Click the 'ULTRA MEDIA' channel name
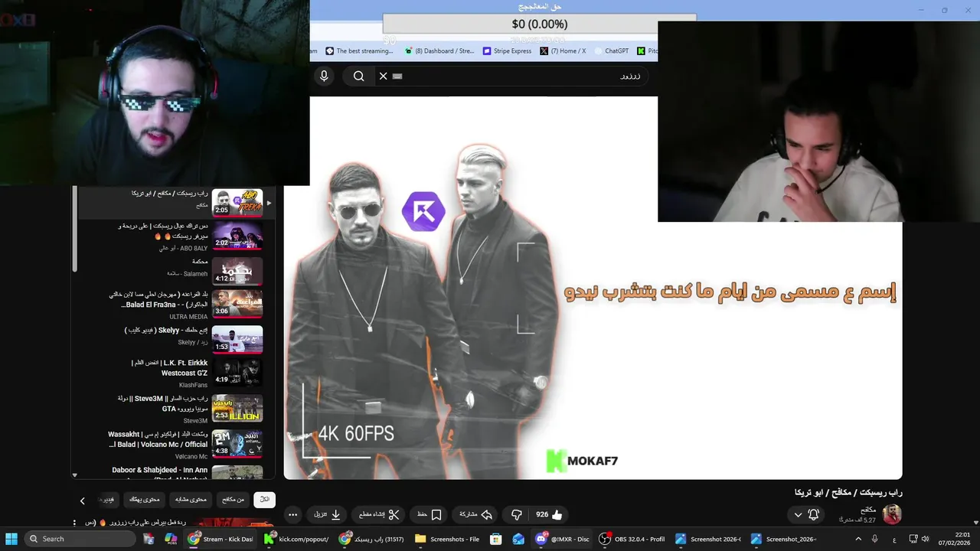The width and height of the screenshot is (980, 551). click(x=188, y=317)
